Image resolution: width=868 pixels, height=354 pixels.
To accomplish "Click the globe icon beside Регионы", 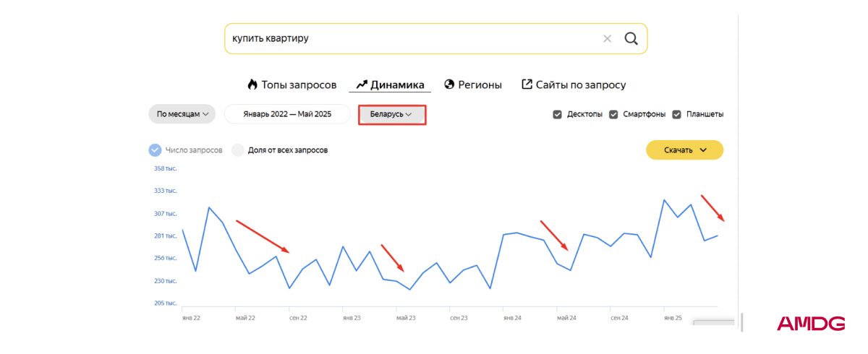I will click(x=449, y=85).
